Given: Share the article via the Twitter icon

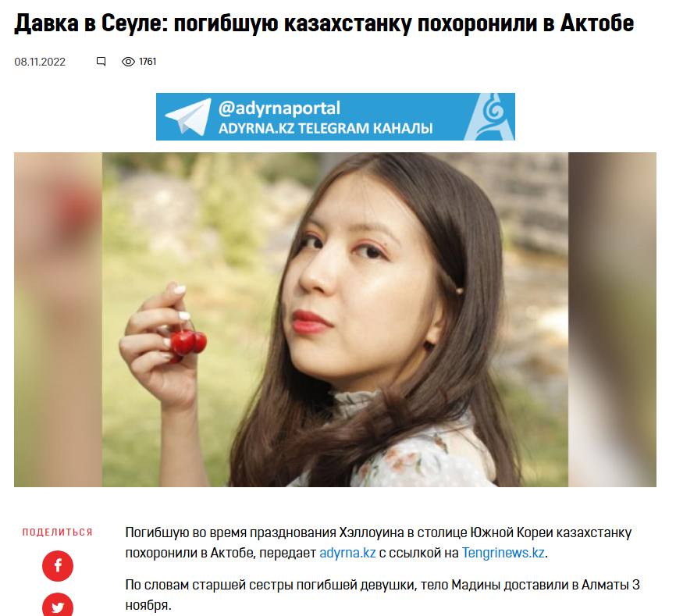Looking at the screenshot, I should click(58, 605).
